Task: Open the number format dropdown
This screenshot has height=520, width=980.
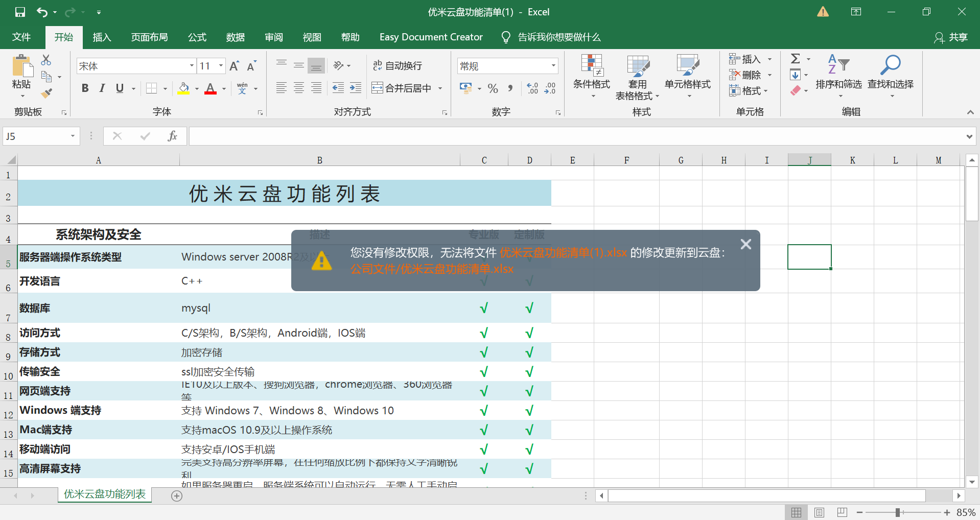Action: (553, 66)
